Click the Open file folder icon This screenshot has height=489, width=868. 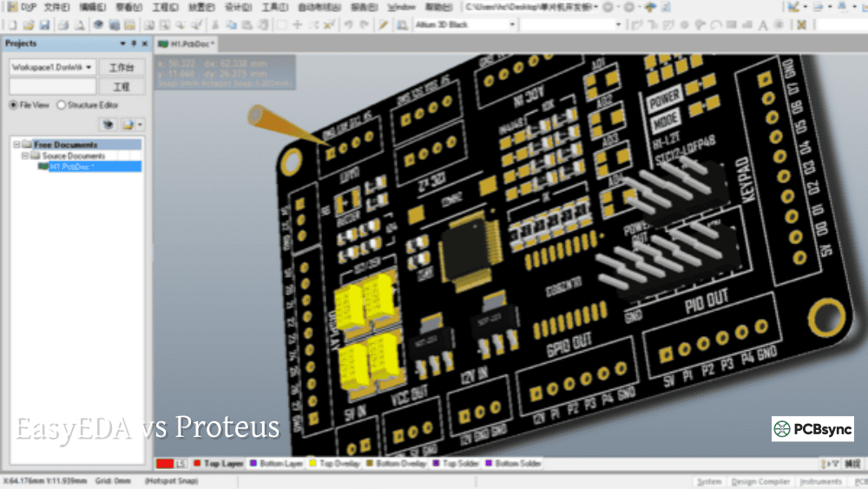pos(30,24)
